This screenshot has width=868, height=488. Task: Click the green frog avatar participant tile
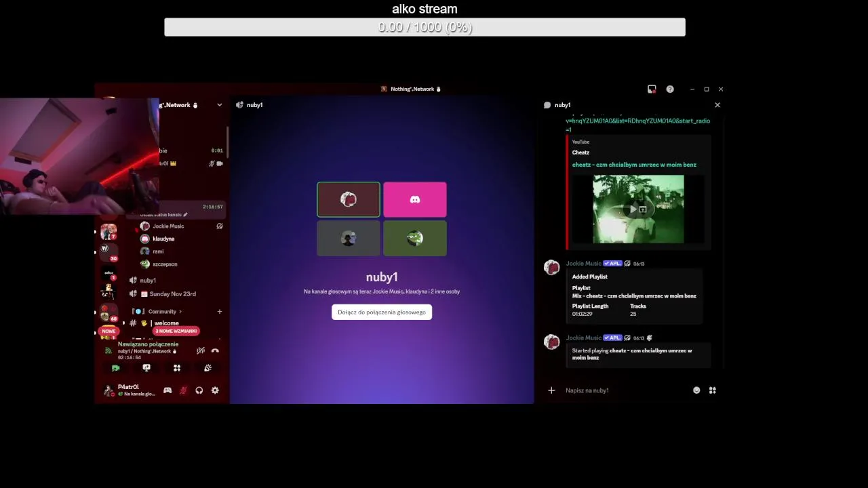coord(415,239)
